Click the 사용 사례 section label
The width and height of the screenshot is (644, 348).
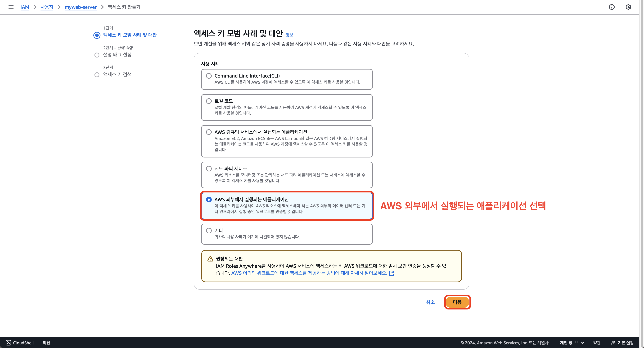[210, 64]
